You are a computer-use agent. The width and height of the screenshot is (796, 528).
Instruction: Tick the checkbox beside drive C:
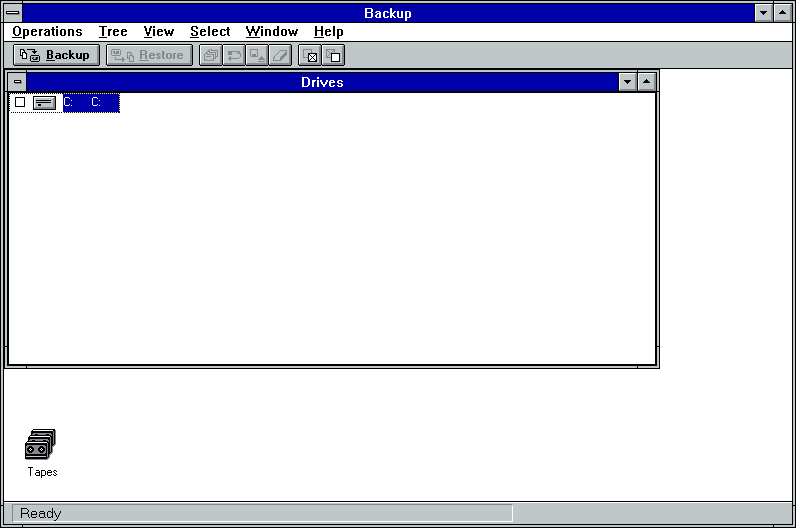pos(20,102)
